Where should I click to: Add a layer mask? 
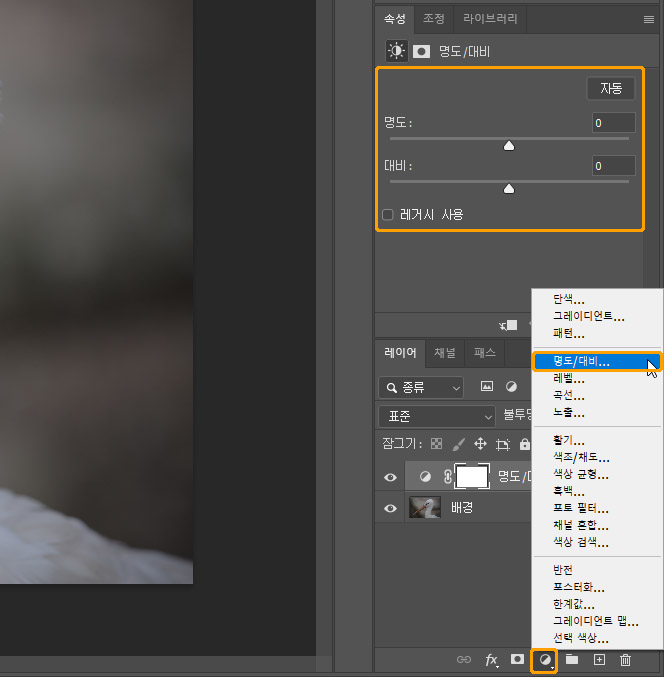(517, 659)
